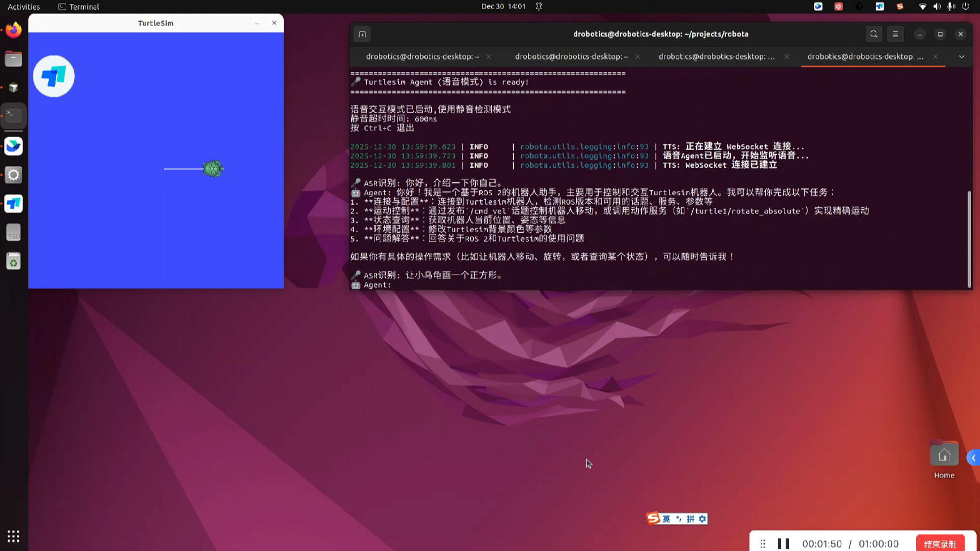Screen dimensions: 980x551
Task: Open the Wi-Fi network indicator
Action: point(922,6)
